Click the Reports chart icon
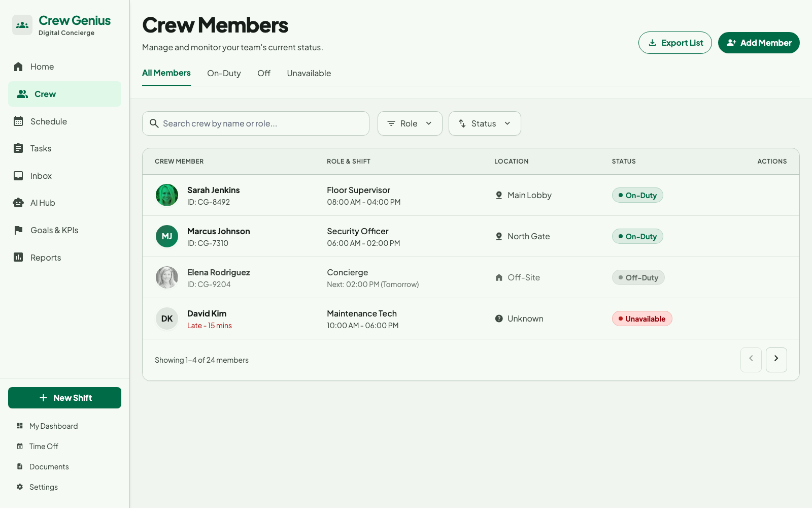This screenshot has width=812, height=508. [18, 257]
